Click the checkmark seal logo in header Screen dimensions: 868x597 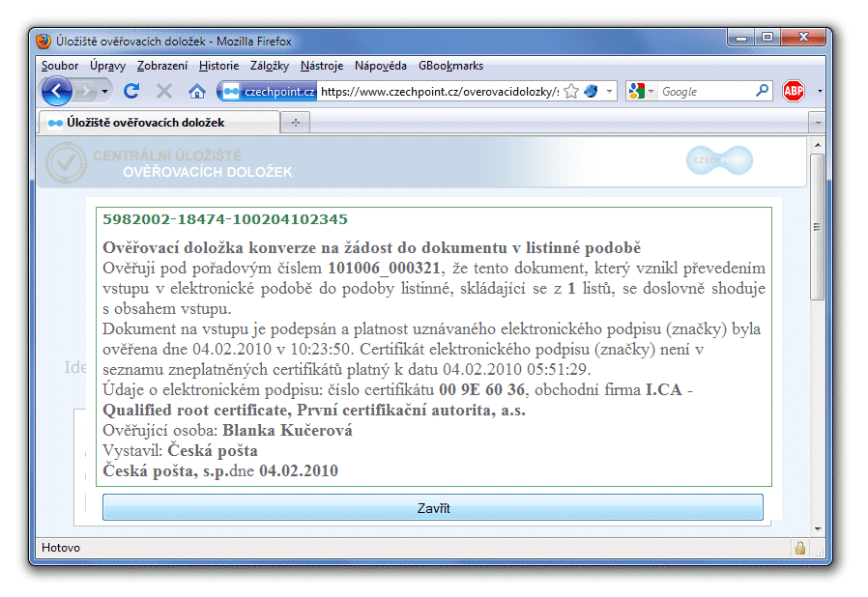click(66, 162)
